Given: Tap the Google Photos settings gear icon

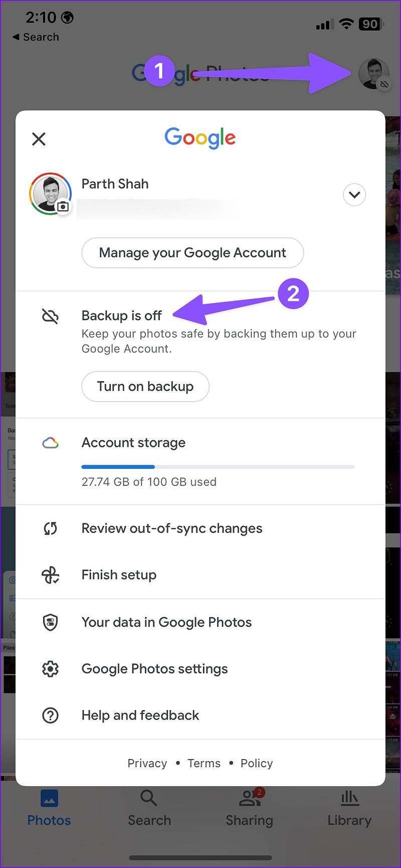Looking at the screenshot, I should tap(50, 669).
